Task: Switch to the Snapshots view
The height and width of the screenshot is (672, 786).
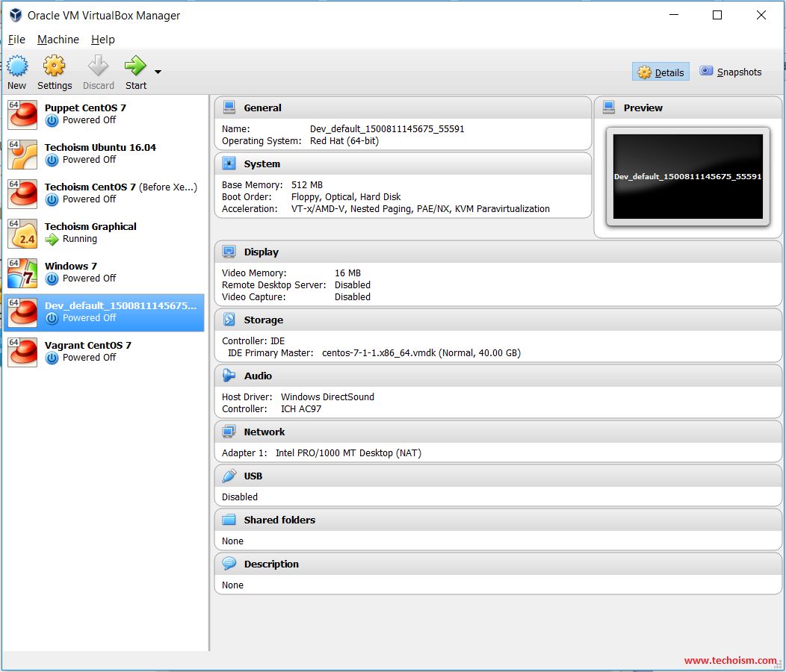Action: pyautogui.click(x=731, y=72)
